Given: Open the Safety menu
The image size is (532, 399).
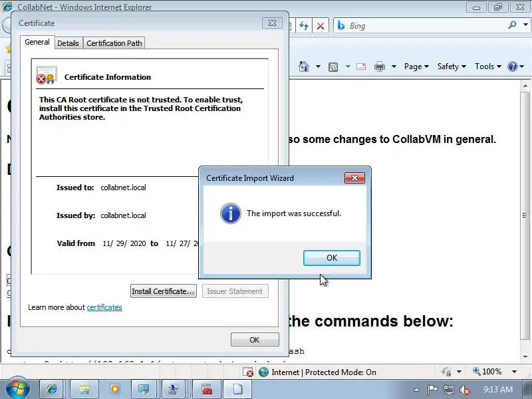Looking at the screenshot, I should coord(452,66).
